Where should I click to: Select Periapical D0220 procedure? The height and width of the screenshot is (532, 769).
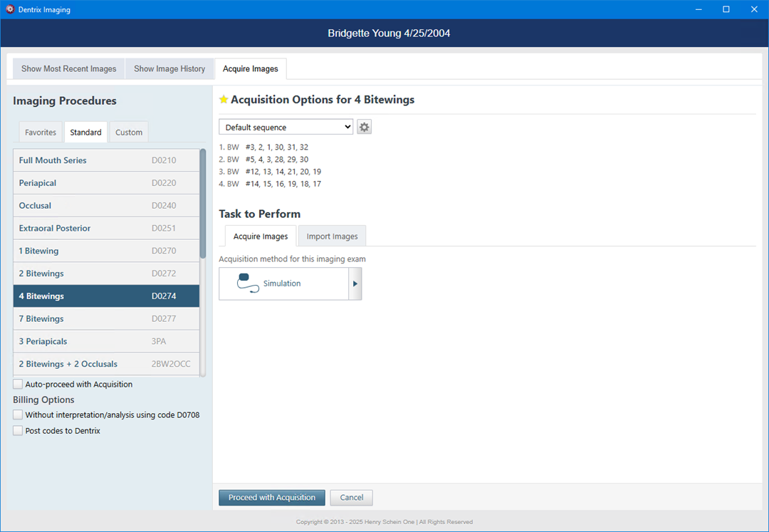(x=106, y=183)
